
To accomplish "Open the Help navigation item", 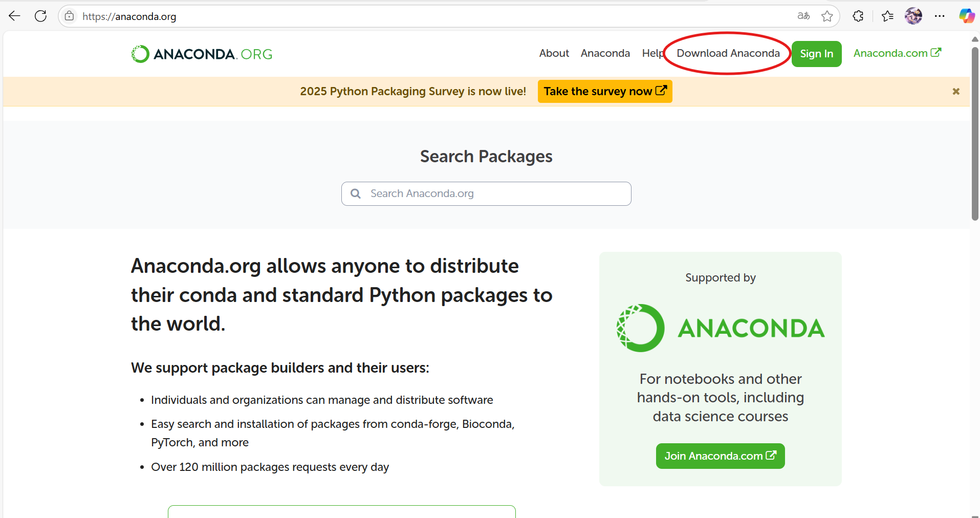I will pyautogui.click(x=653, y=53).
